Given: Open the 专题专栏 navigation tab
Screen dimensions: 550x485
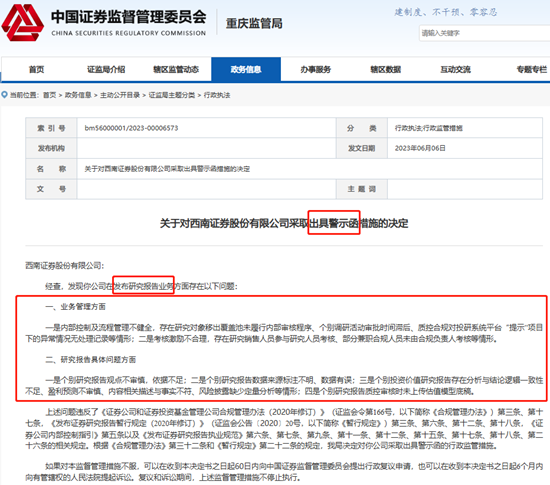Looking at the screenshot, I should click(x=532, y=69).
